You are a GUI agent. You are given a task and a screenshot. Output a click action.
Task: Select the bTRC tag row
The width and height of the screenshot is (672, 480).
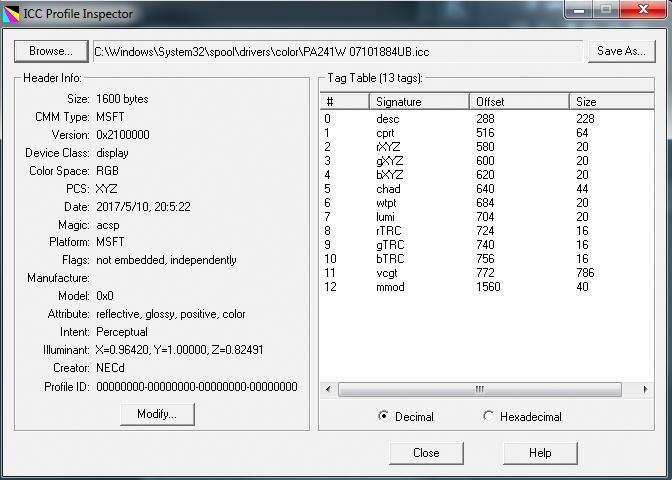[486, 259]
